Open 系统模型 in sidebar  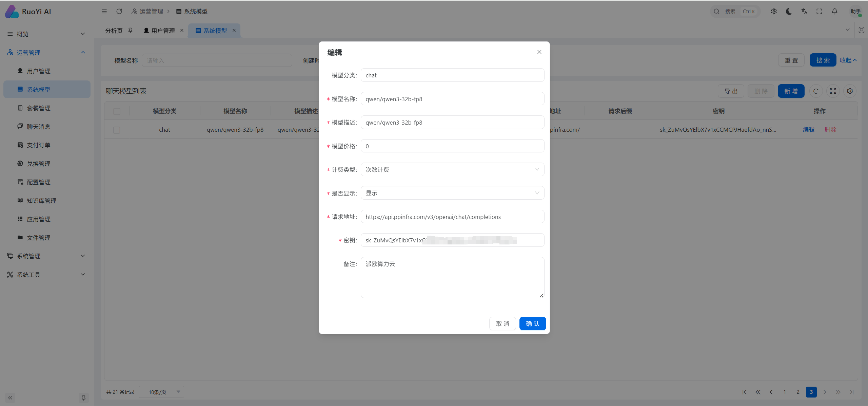[47, 90]
